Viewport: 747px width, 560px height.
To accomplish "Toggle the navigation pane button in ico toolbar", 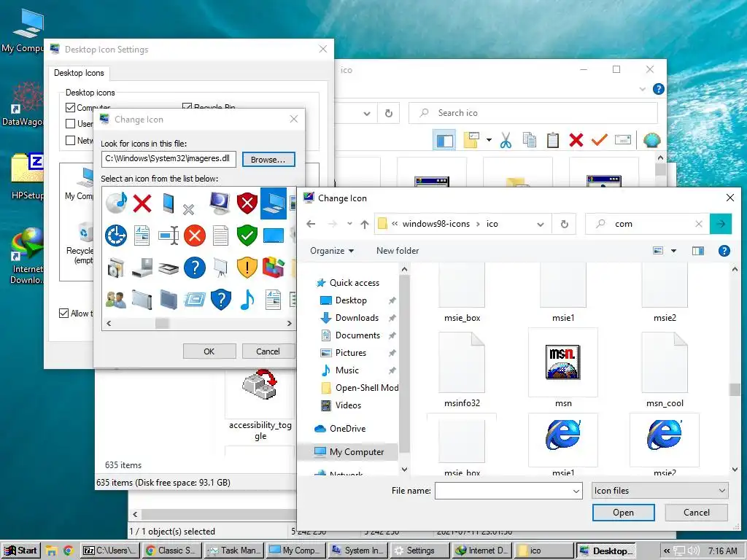I will [x=444, y=140].
